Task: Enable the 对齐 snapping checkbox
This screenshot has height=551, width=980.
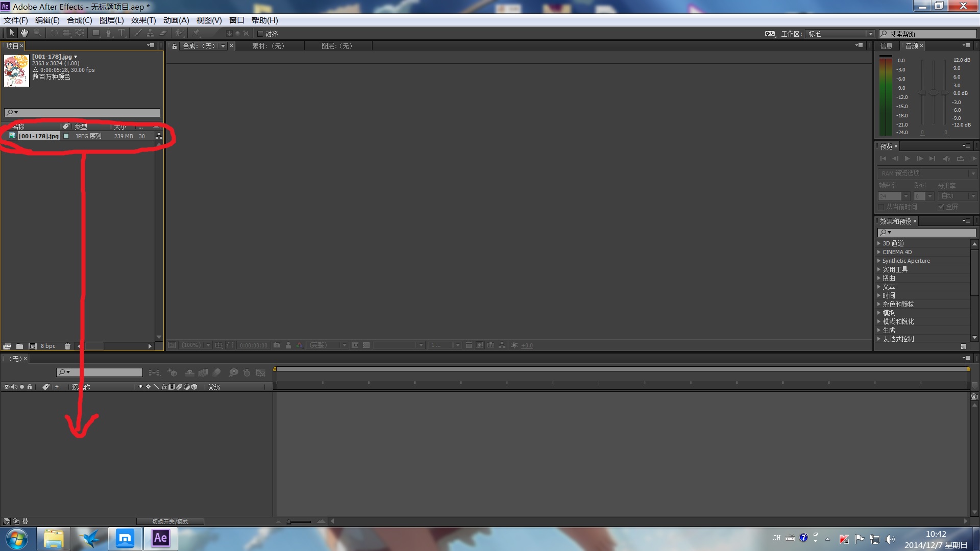Action: (x=260, y=34)
